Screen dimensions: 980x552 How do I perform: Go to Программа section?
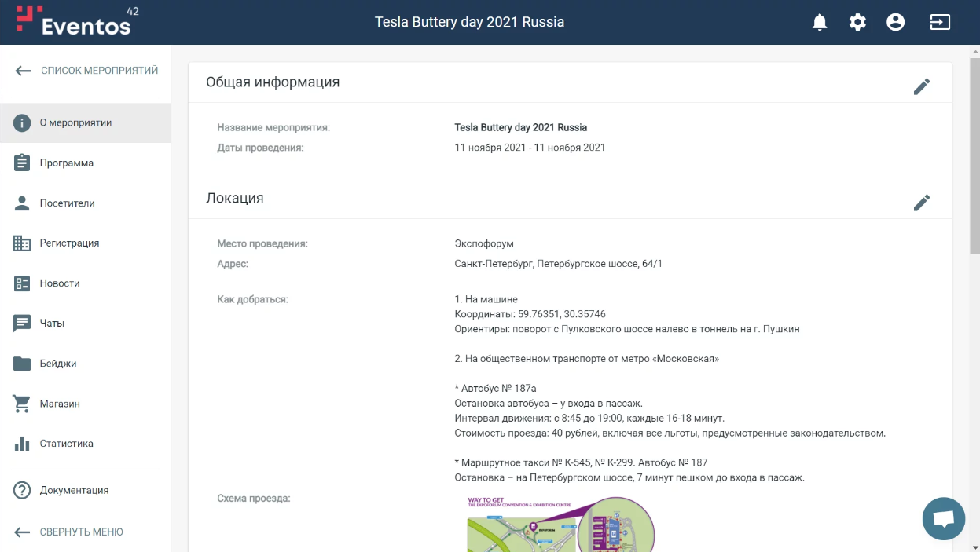[x=86, y=163]
